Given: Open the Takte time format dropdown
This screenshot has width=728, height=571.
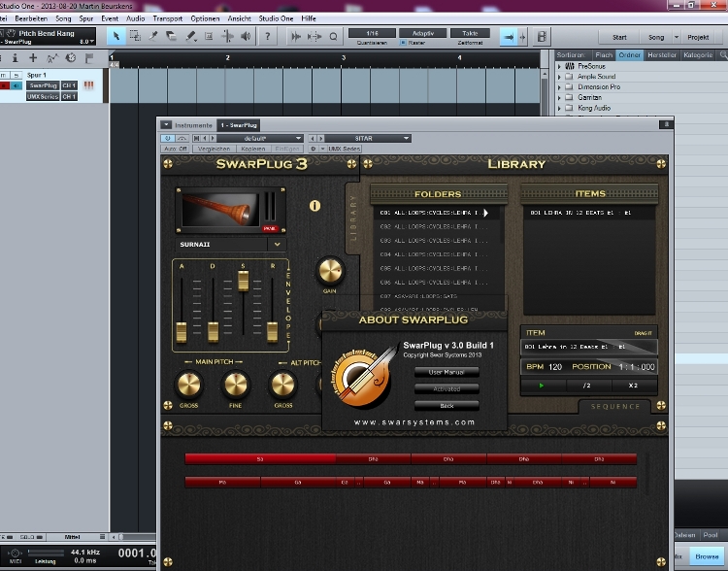Looking at the screenshot, I should [470, 33].
